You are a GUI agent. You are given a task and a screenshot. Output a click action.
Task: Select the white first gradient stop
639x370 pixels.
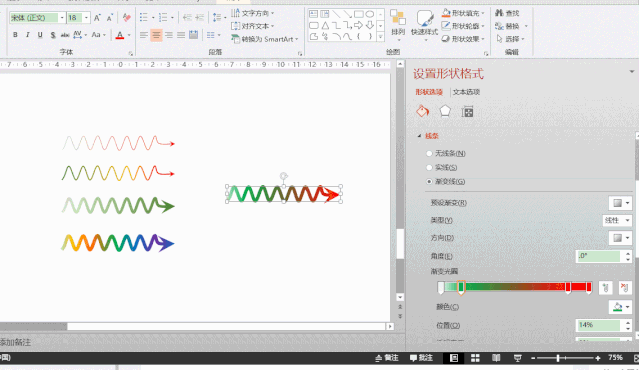tap(441, 287)
